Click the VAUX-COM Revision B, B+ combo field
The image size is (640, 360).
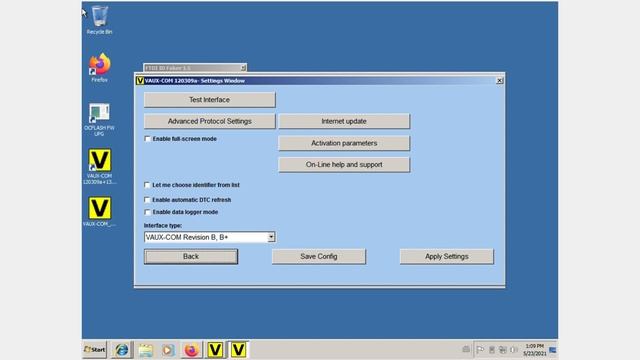click(210, 237)
